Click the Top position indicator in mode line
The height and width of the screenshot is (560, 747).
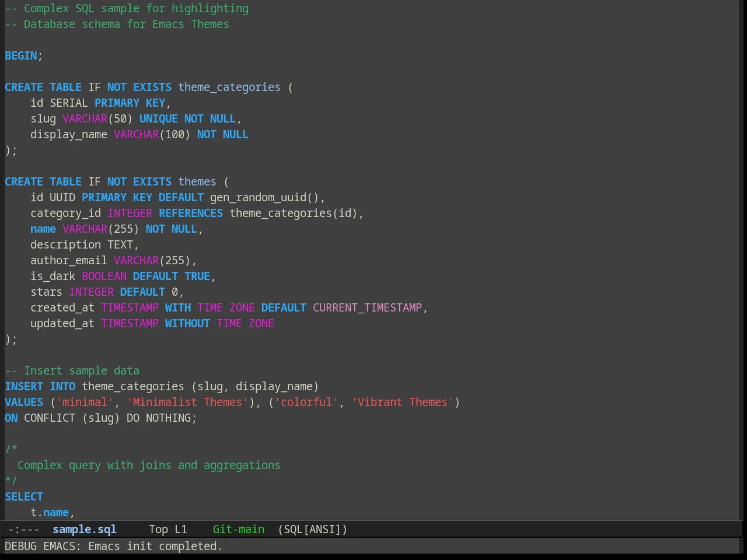pos(158,529)
